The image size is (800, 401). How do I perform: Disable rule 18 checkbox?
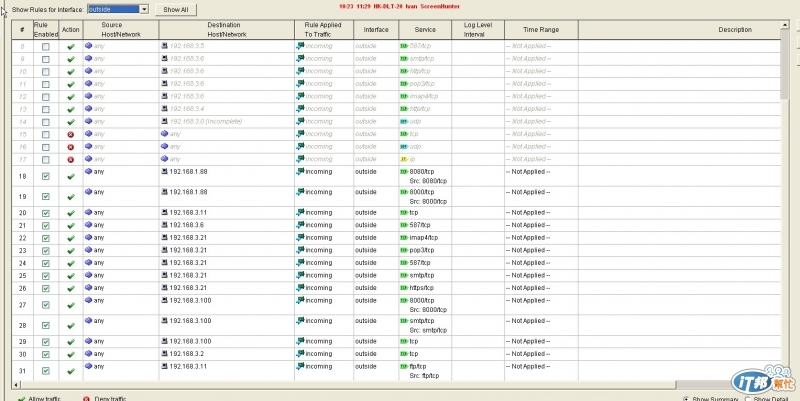point(45,176)
